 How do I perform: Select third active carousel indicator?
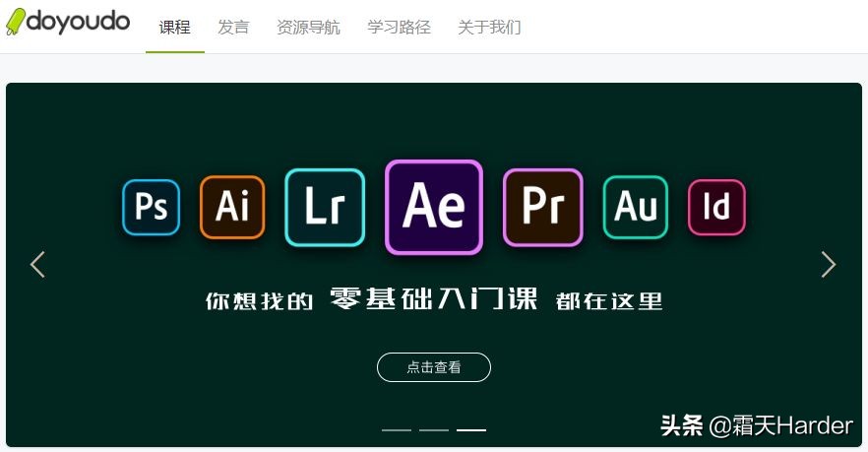[x=471, y=429]
